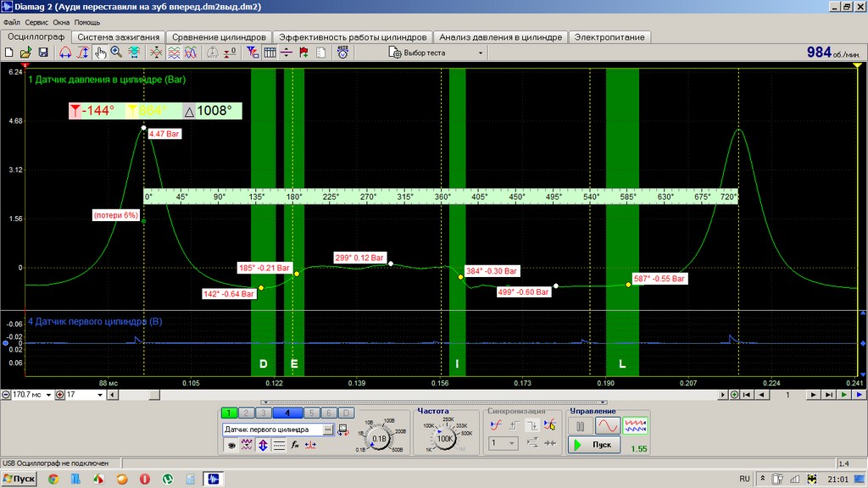The height and width of the screenshot is (488, 868).
Task: Switch to the Электропитание tab
Action: (x=609, y=37)
